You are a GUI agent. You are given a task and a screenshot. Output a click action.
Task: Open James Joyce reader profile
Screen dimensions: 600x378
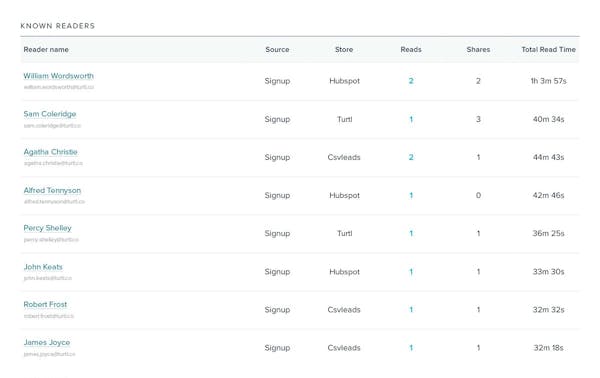coord(47,342)
